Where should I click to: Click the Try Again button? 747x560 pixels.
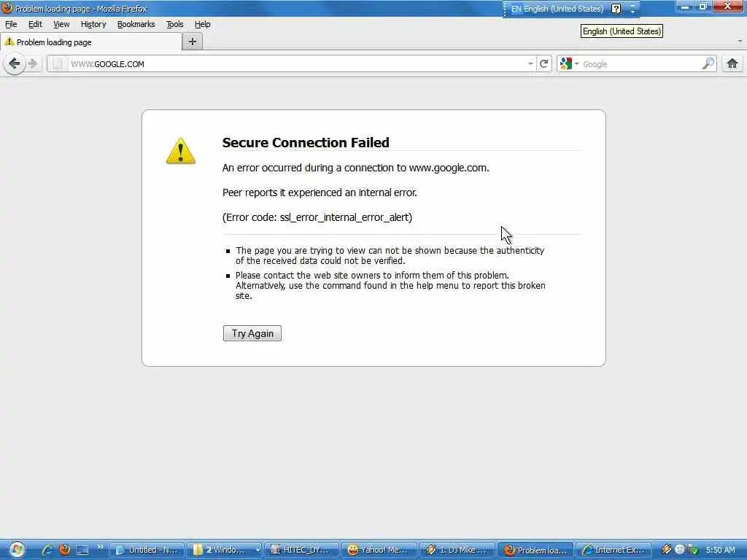(x=252, y=333)
